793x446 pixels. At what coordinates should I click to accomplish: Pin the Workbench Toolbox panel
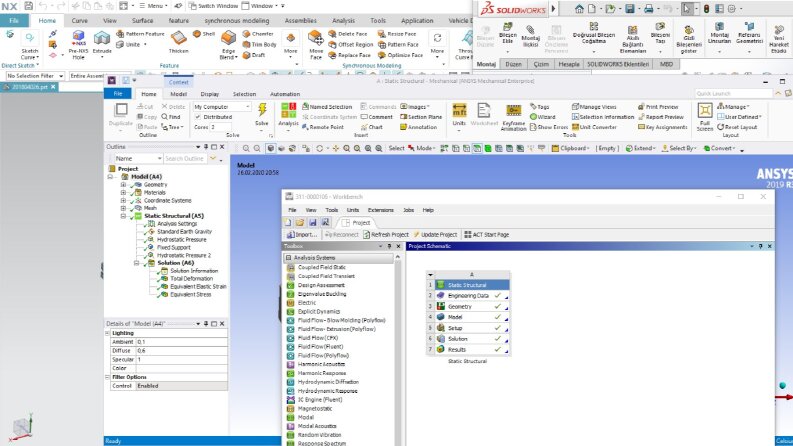pos(389,246)
